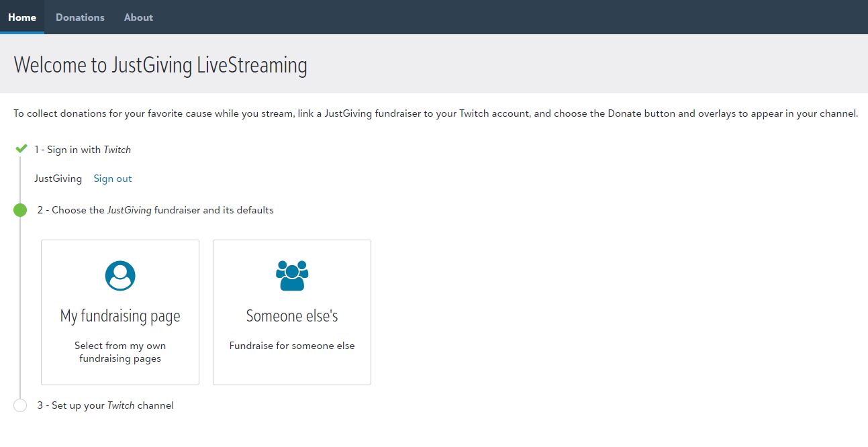Switch to the Donations tab
This screenshot has height=447, width=868.
[80, 17]
